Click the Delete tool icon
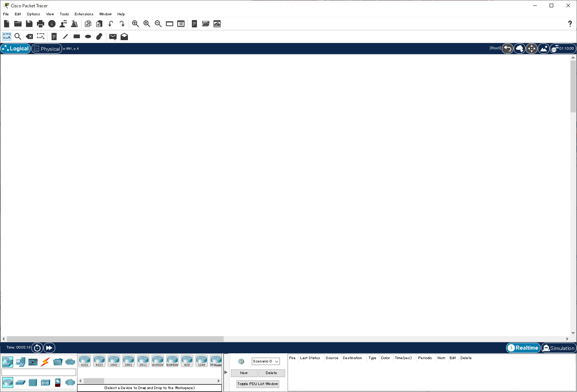Screen dimensions: 577x392 coord(29,36)
